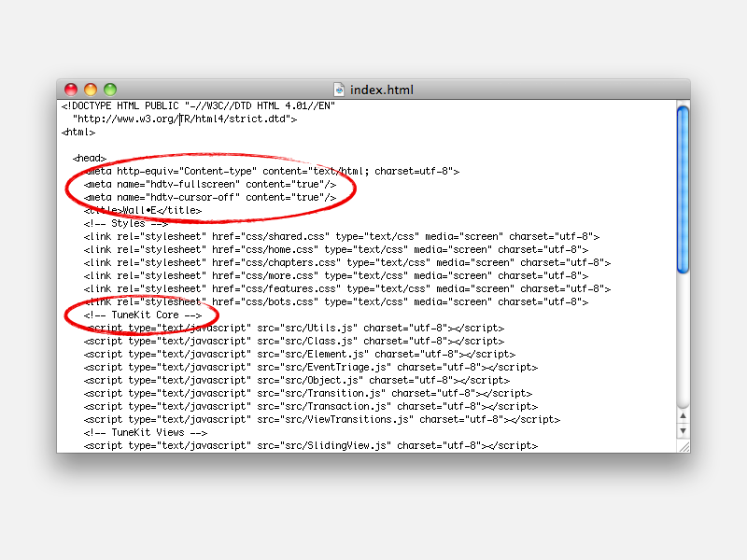
Task: Close the index.html window with red button
Action: (71, 90)
